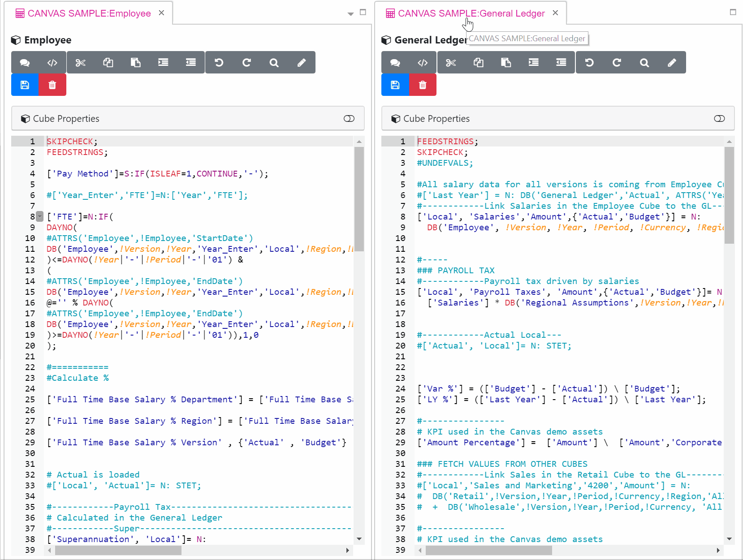Click the comment icon in Employee toolbar

pos(25,63)
